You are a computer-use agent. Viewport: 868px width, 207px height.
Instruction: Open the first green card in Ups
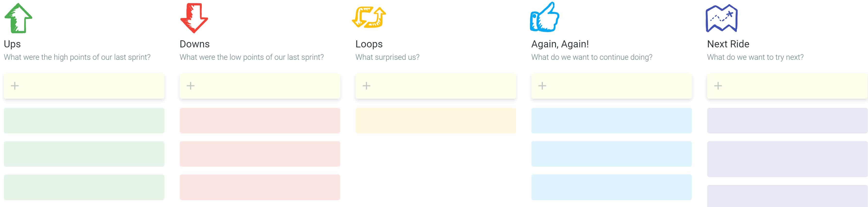tap(84, 121)
